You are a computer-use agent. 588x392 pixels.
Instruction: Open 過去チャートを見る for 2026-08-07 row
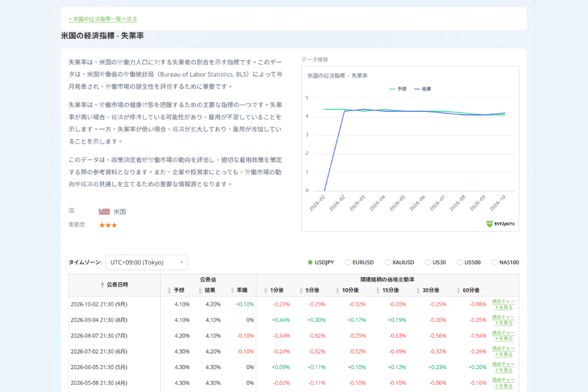tap(503, 336)
